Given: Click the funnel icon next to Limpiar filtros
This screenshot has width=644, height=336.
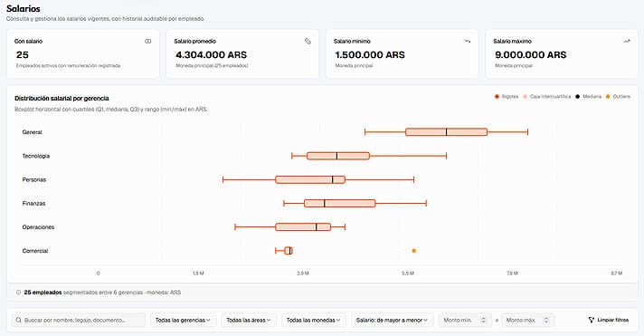Looking at the screenshot, I should (591, 320).
